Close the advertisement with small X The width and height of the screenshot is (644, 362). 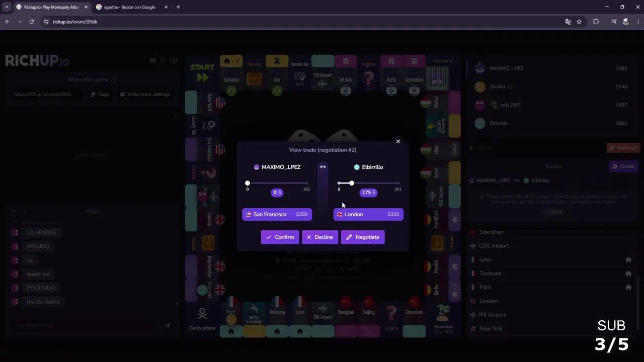pyautogui.click(x=176, y=115)
